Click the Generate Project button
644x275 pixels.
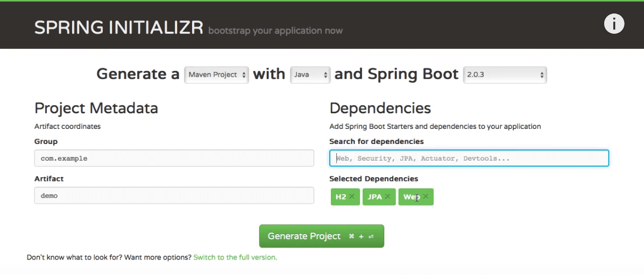[322, 236]
